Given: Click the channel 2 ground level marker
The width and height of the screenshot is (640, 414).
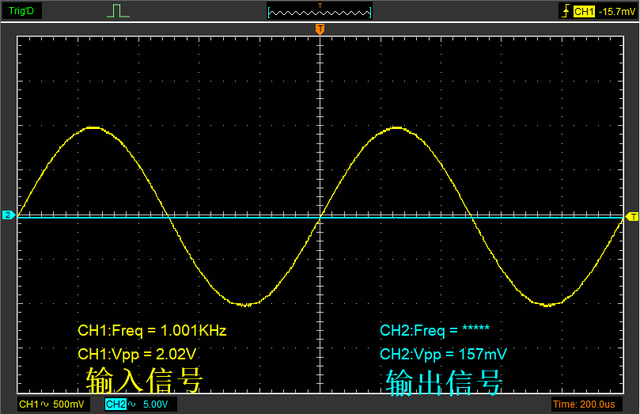Looking at the screenshot, I should [7, 216].
